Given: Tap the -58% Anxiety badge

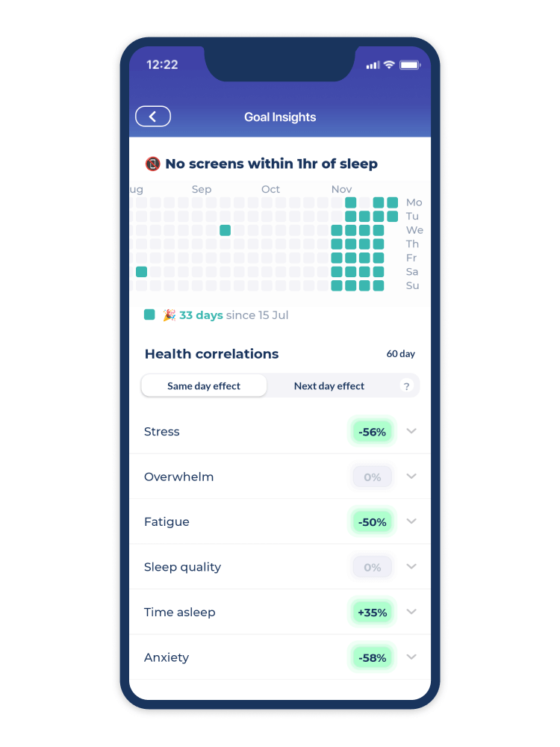Looking at the screenshot, I should point(373,658).
